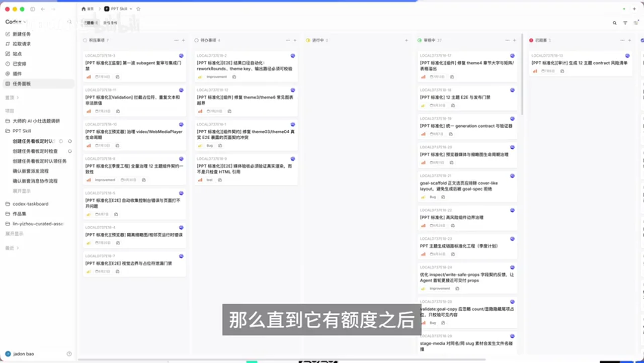Open display settings sliders icon

click(635, 23)
